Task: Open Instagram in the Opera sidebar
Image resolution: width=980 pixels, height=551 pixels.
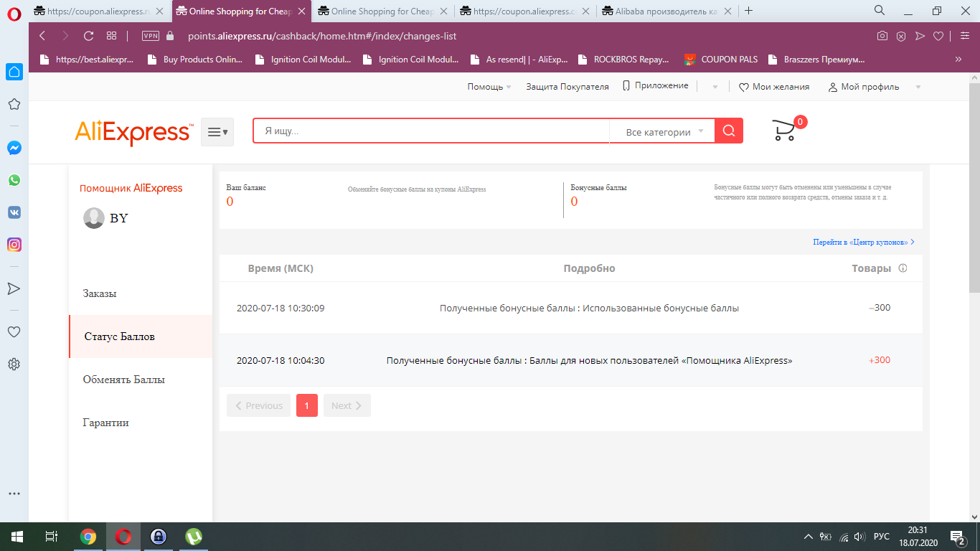Action: tap(14, 245)
